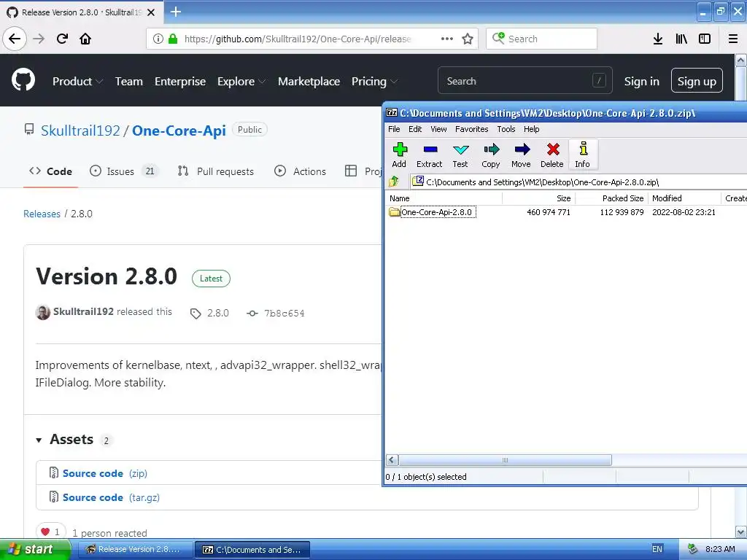Focus the Firefox search box
This screenshot has height=560, width=747.
pyautogui.click(x=542, y=39)
